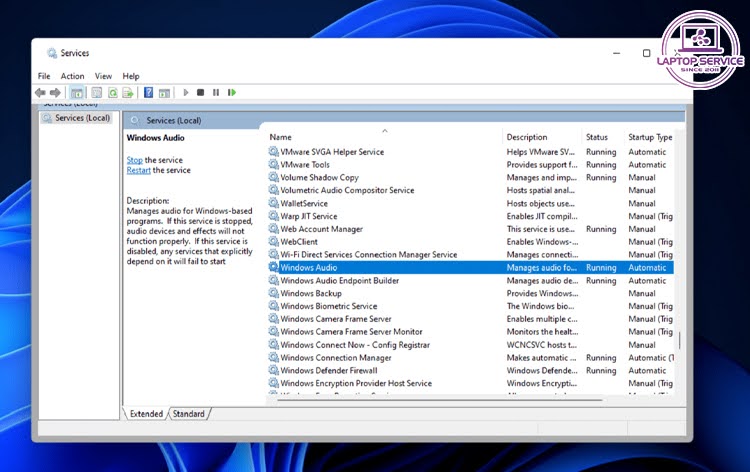Open the View menu

point(103,76)
